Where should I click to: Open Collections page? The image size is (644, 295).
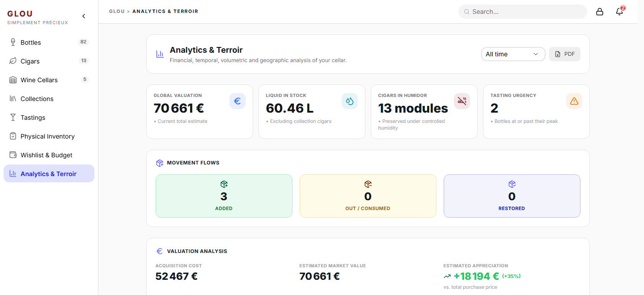click(x=49, y=98)
